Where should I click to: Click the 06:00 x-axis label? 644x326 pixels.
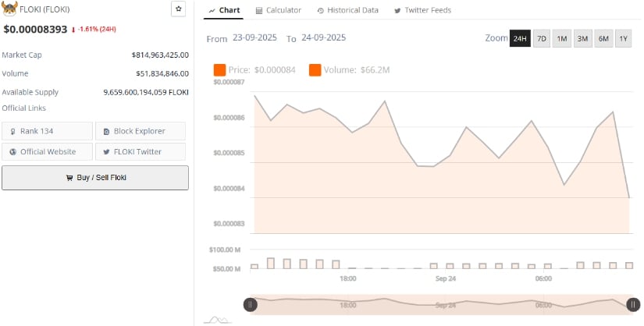[543, 278]
